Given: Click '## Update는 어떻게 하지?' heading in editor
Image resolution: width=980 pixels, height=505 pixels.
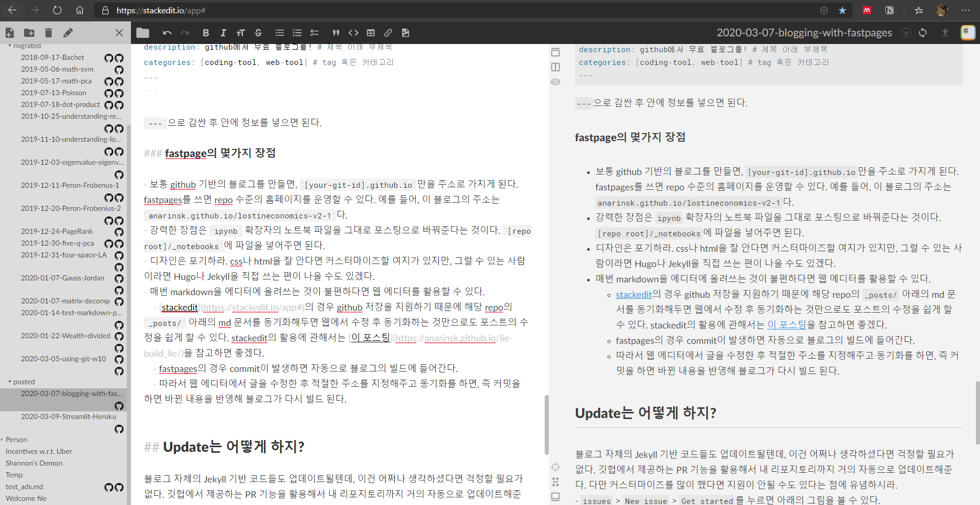Looking at the screenshot, I should click(x=224, y=447).
